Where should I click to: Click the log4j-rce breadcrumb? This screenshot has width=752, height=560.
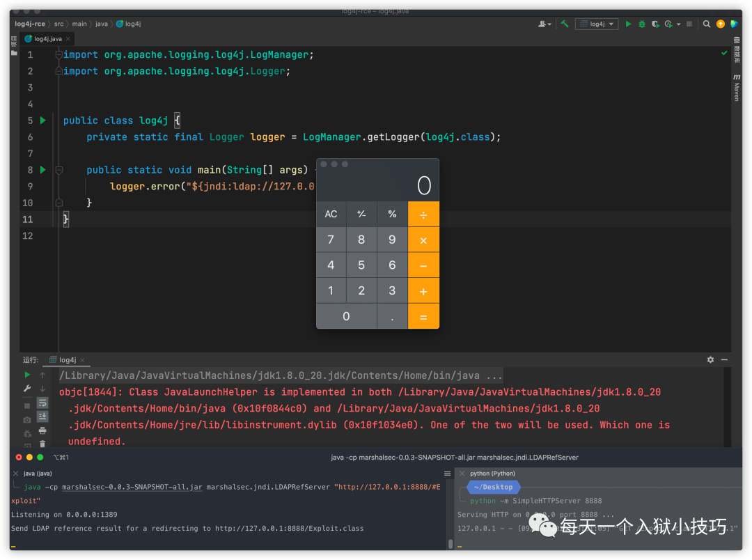30,24
